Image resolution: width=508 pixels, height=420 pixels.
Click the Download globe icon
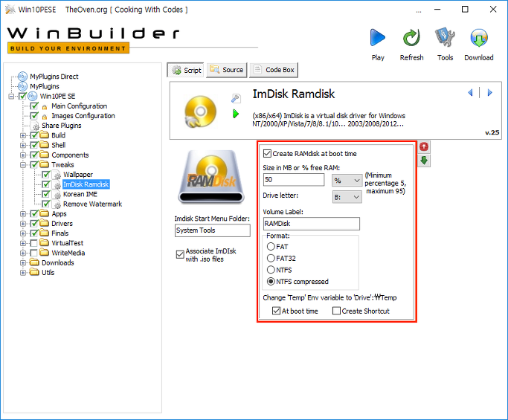tap(479, 38)
